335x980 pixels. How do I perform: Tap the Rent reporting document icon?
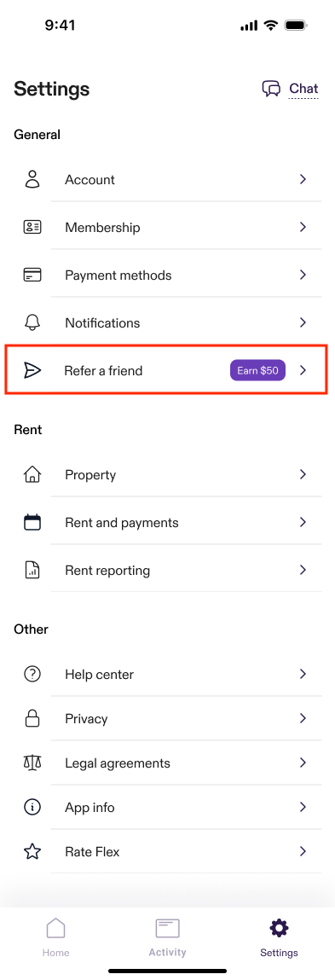tap(32, 570)
